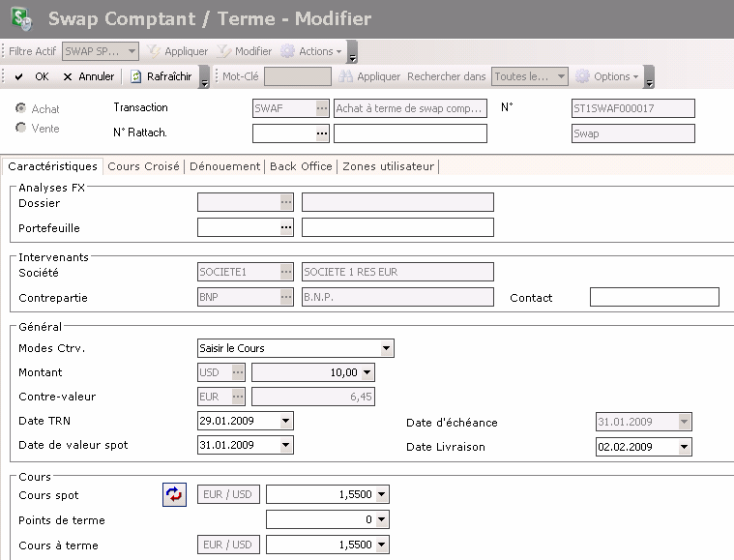Expand the Cours spot value dropdown
The height and width of the screenshot is (560, 734).
[383, 495]
